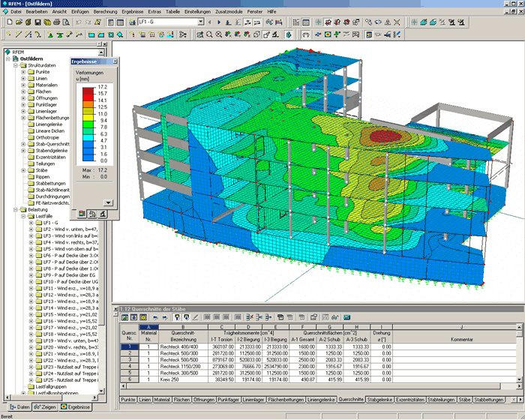This screenshot has width=525, height=420.
Task: Select the Liniengelenke tree item
Action: 49,124
